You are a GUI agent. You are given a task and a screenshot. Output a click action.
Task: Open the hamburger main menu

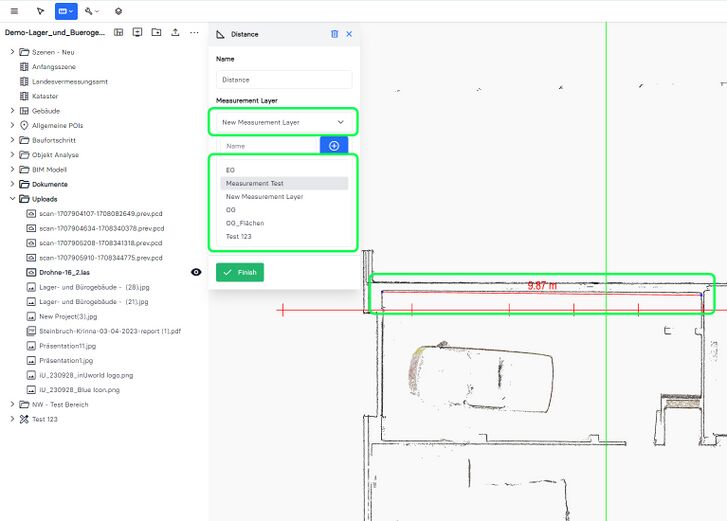click(13, 11)
